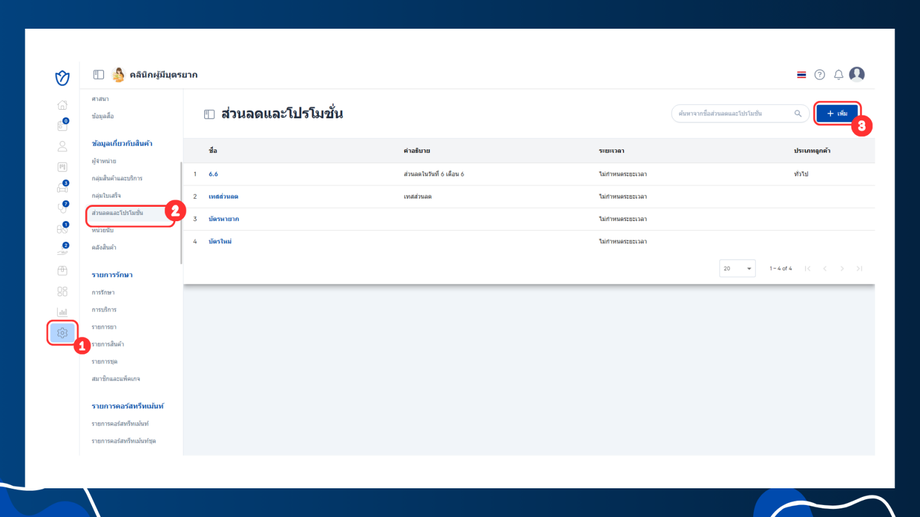Switch language via the Thai flag icon
920x517 pixels.
click(x=801, y=75)
